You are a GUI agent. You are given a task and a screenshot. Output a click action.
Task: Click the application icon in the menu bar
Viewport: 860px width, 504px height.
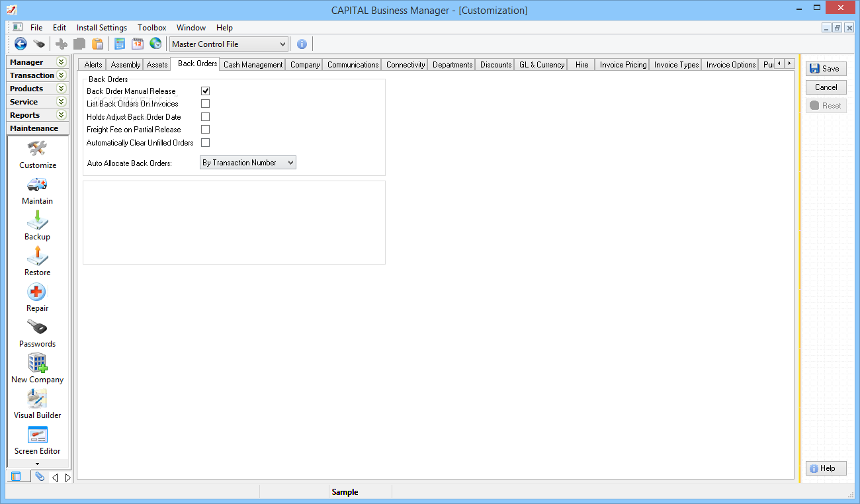pos(18,28)
